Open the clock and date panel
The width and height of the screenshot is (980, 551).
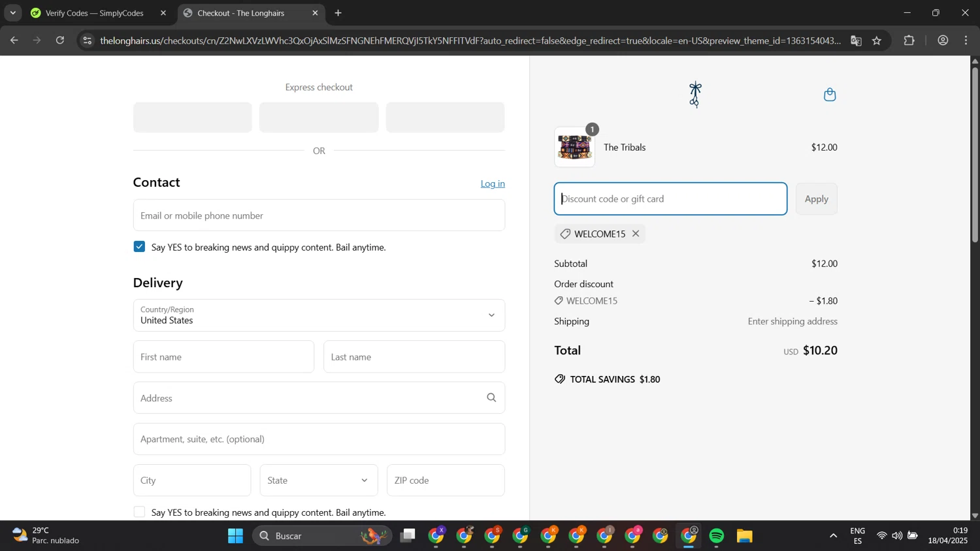click(x=948, y=536)
